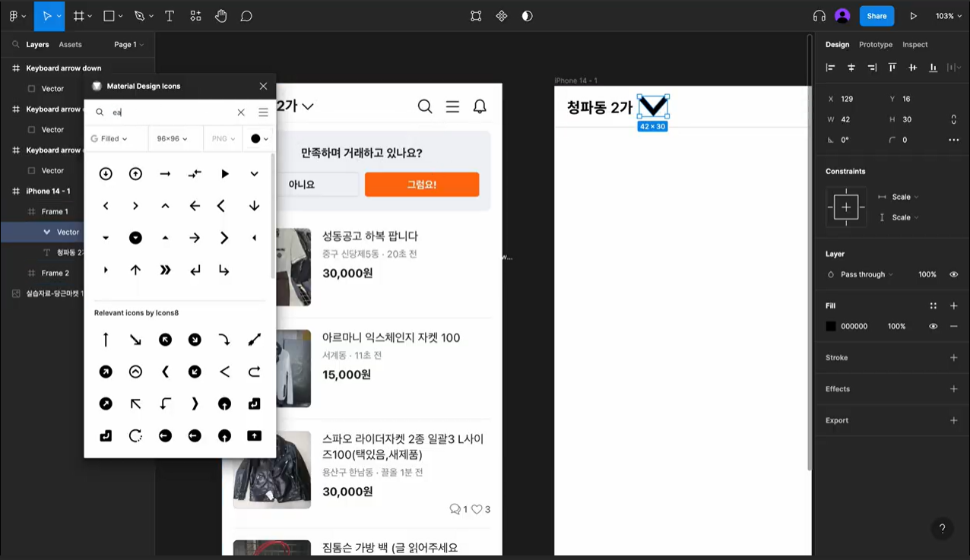Open horizontal constraint Scale dropdown
Screen dimensions: 970x560
click(905, 197)
